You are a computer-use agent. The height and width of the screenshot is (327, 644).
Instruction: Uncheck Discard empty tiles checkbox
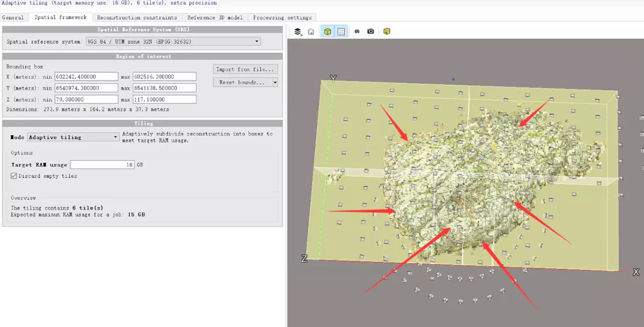pyautogui.click(x=14, y=176)
